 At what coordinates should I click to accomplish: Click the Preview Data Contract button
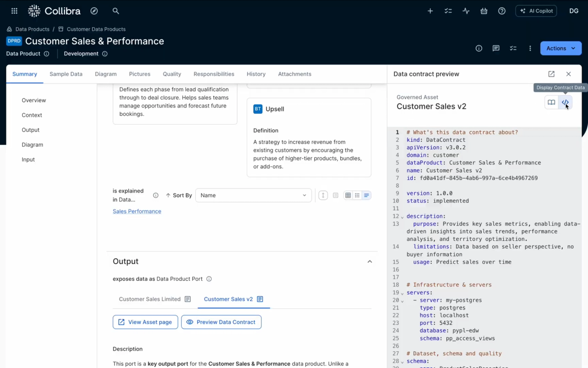[x=221, y=322]
